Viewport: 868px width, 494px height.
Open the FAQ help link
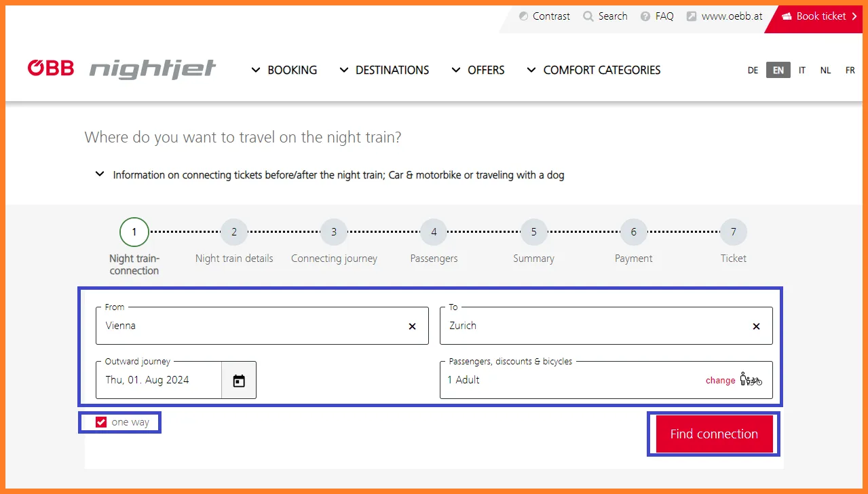tap(657, 16)
